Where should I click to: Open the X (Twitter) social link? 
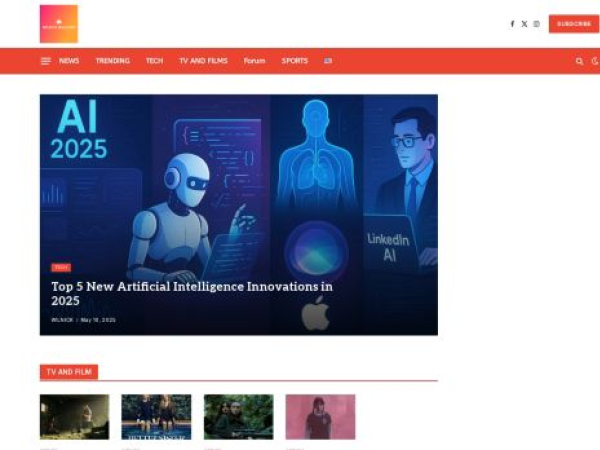(524, 24)
